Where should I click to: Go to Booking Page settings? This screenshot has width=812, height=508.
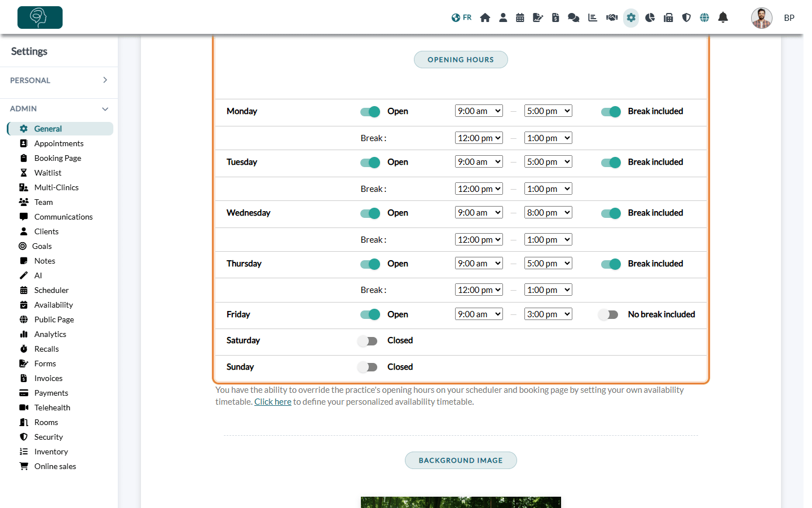click(x=58, y=158)
